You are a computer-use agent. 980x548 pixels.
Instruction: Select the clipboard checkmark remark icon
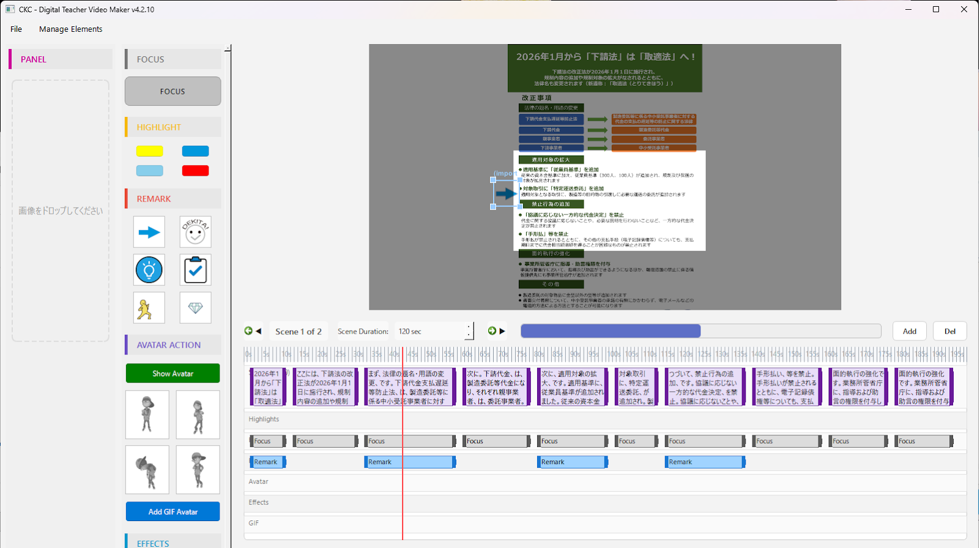[195, 270]
